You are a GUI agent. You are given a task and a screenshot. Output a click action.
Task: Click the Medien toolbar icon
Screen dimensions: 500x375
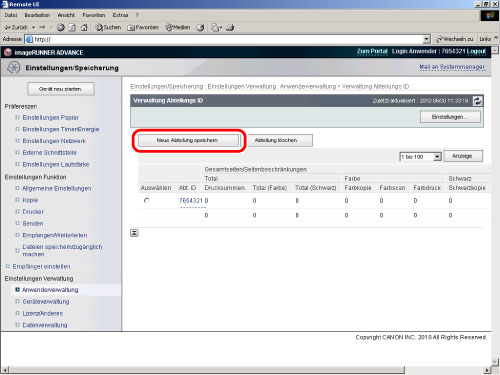[178, 27]
